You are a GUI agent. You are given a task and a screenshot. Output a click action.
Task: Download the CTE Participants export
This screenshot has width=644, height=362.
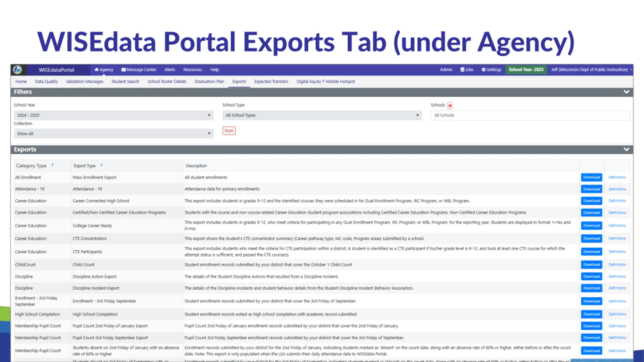591,252
